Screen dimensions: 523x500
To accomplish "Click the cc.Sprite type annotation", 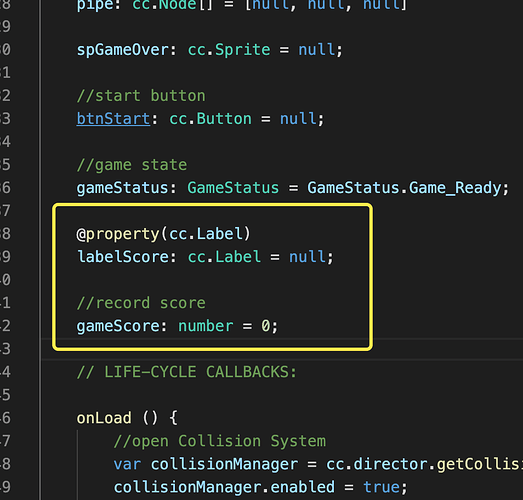I will [x=229, y=50].
